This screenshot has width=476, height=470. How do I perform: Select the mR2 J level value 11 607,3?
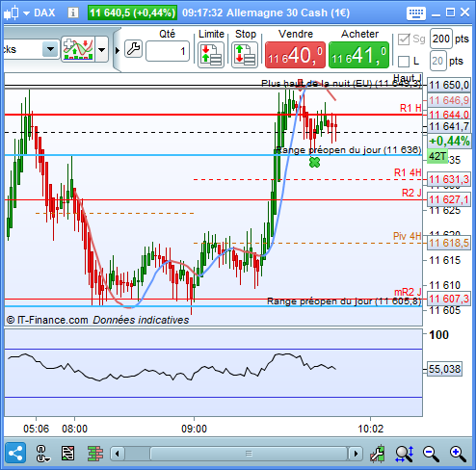tap(449, 299)
